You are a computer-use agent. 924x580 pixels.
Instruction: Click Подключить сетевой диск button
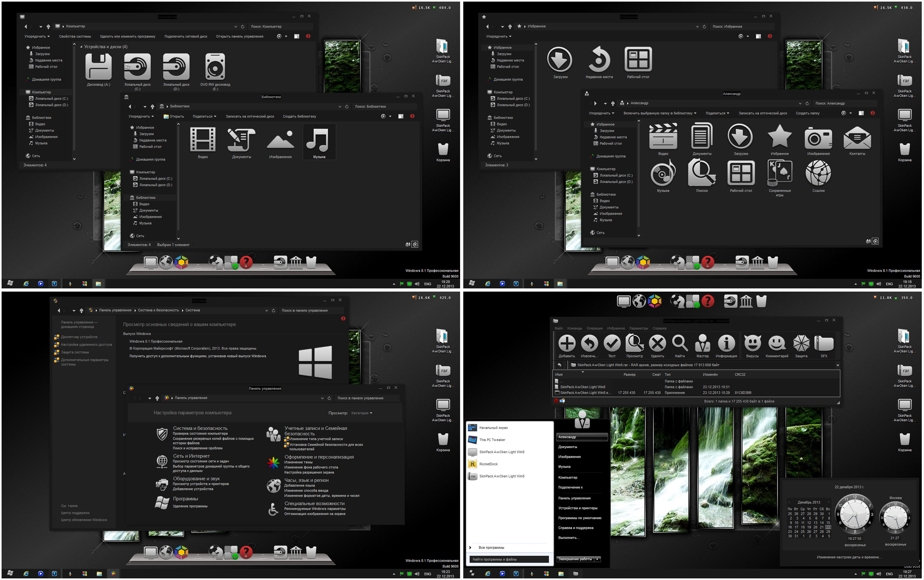(x=185, y=36)
